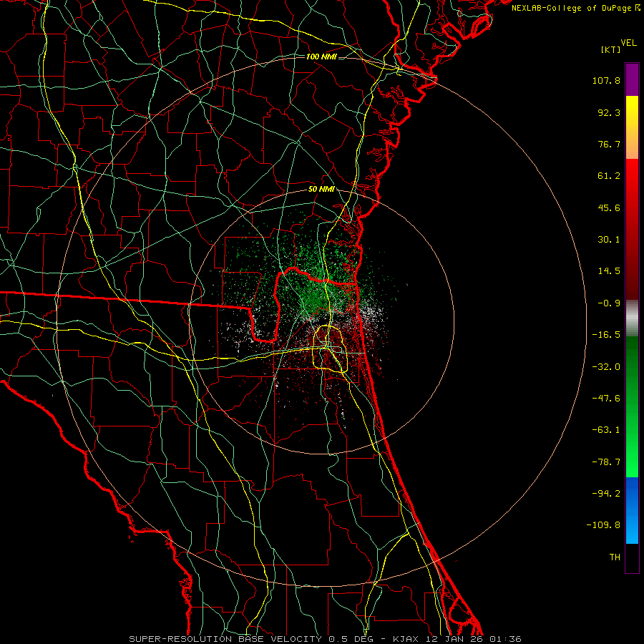
Task: Click the gray near-zero segment of the color bar
Action: coord(632,318)
